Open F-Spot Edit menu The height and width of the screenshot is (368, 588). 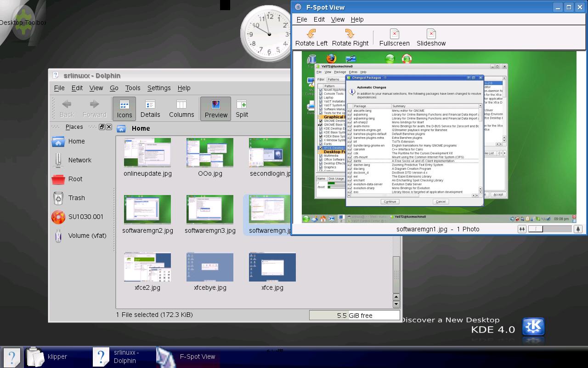(319, 19)
